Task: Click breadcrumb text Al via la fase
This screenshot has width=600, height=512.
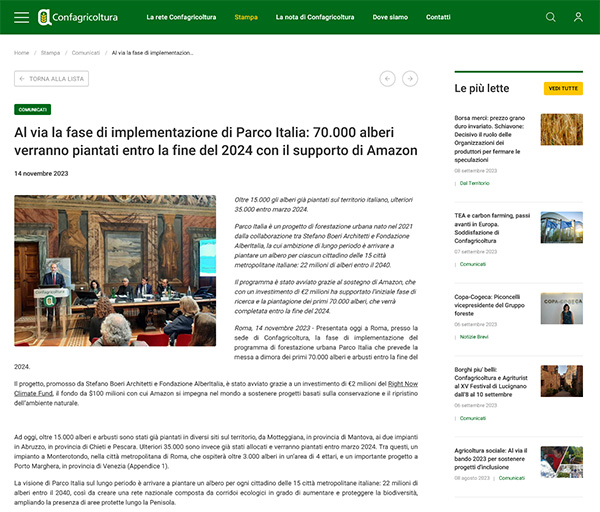Action: pyautogui.click(x=152, y=53)
